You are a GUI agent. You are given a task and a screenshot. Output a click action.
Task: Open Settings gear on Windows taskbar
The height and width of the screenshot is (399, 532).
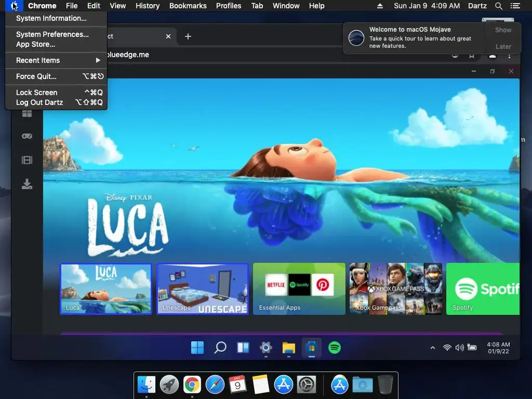(x=265, y=348)
